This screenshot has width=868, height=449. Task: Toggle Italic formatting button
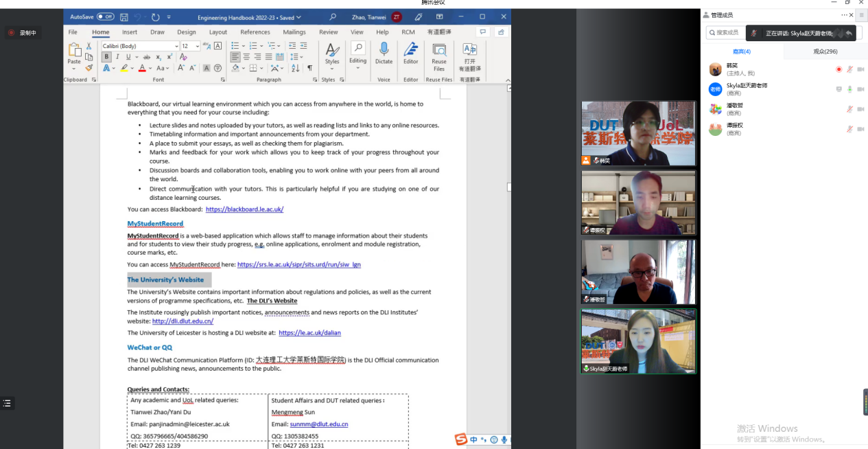[x=117, y=57]
